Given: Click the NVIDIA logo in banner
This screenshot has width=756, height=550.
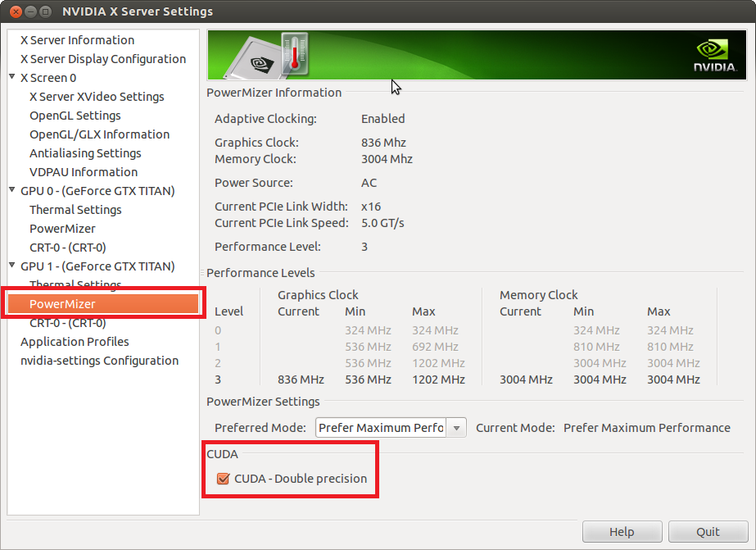Looking at the screenshot, I should tap(715, 56).
